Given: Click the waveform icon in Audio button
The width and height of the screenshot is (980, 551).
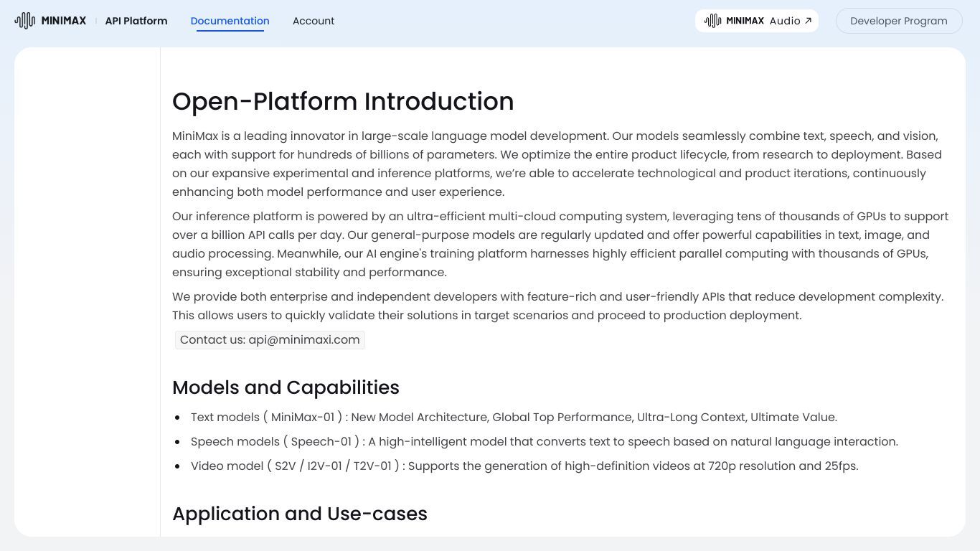Looking at the screenshot, I should [x=712, y=21].
